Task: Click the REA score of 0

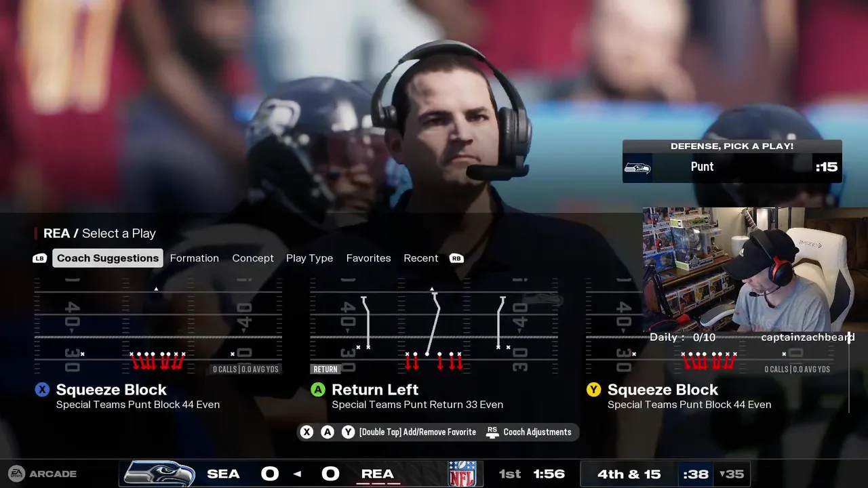Action: click(x=330, y=474)
